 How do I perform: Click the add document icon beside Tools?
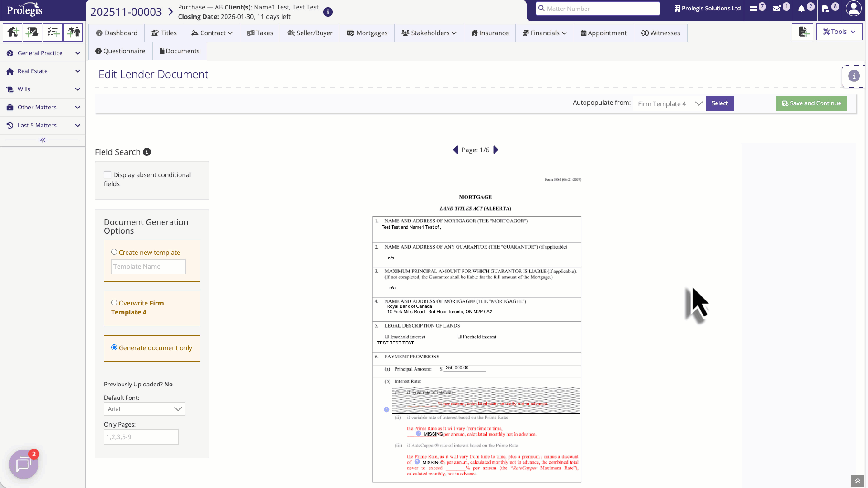tap(802, 32)
